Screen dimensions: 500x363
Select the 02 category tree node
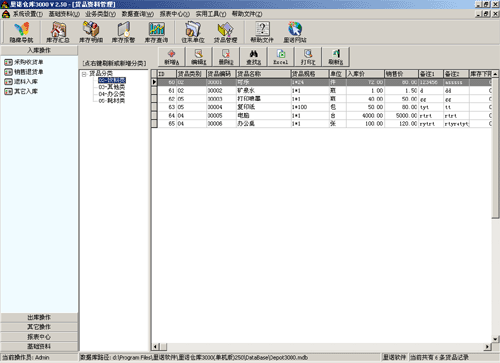coord(112,80)
